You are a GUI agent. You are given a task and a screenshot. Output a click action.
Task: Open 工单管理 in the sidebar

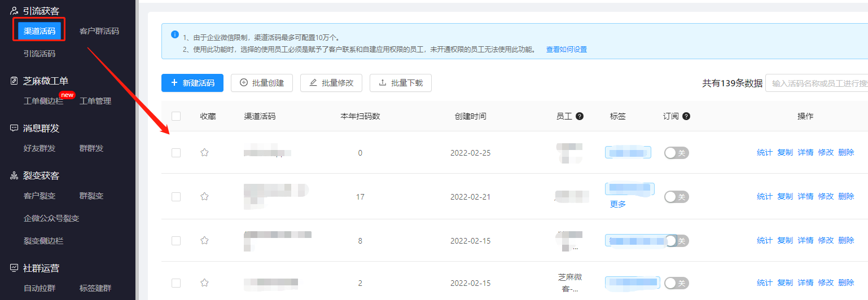pyautogui.click(x=95, y=101)
